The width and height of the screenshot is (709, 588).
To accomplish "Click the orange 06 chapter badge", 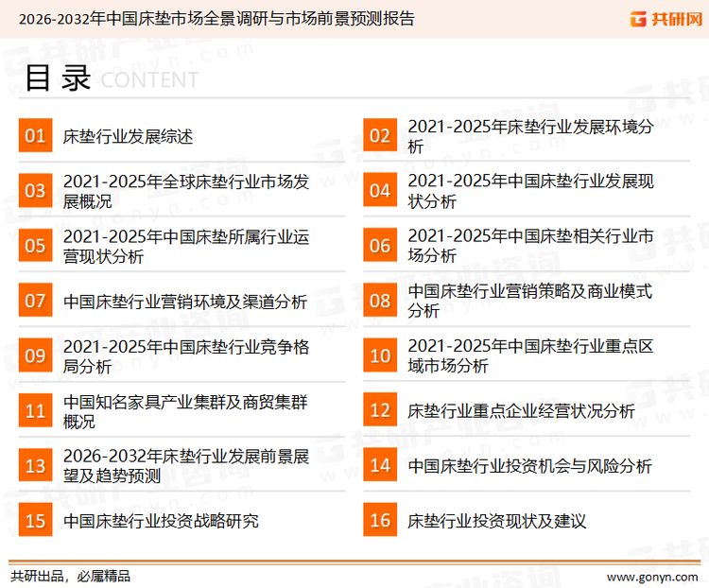I will coord(380,245).
